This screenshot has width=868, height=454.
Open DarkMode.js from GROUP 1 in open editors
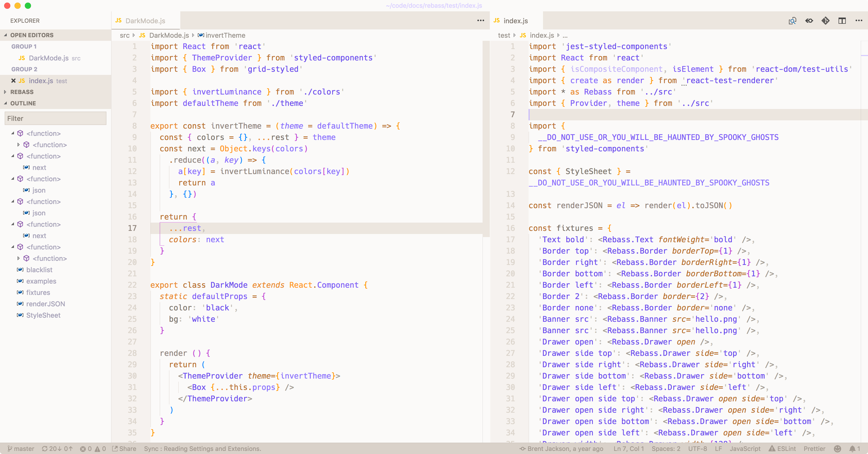point(56,58)
